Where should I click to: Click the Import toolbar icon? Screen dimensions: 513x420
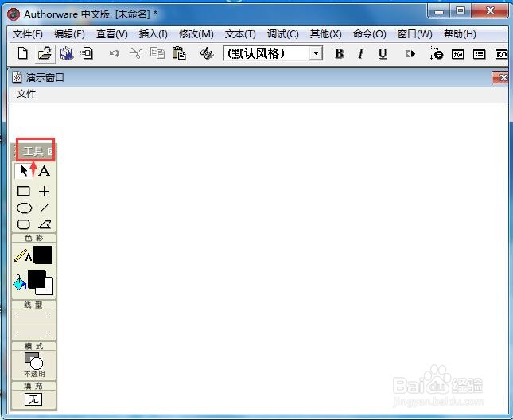pyautogui.click(x=87, y=53)
